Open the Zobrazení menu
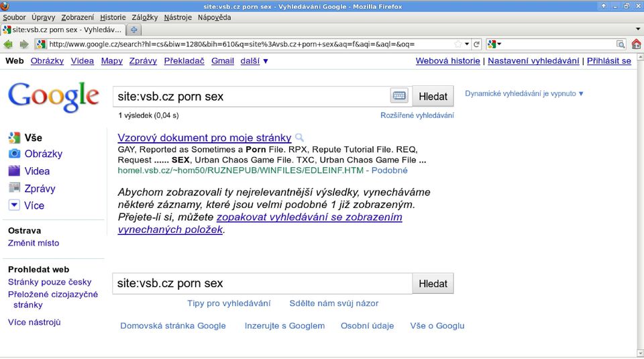Screen dimensions: 644x359 (x=78, y=17)
